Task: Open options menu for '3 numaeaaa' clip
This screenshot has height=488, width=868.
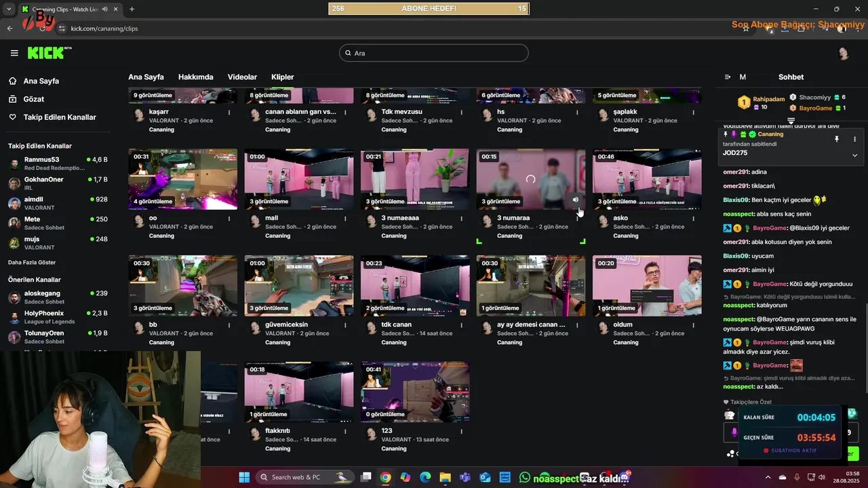Action: click(x=461, y=219)
